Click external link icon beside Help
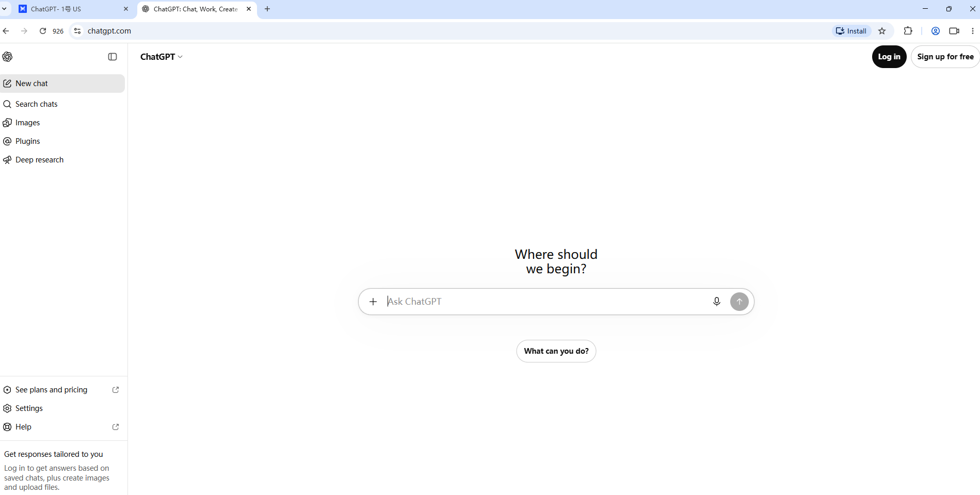980x495 pixels. (x=116, y=427)
